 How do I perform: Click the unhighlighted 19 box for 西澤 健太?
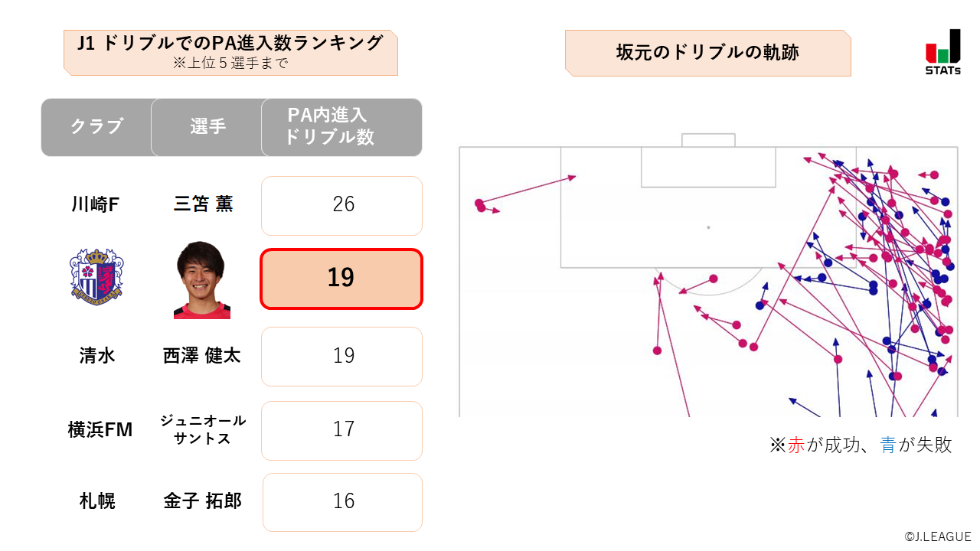[341, 357]
